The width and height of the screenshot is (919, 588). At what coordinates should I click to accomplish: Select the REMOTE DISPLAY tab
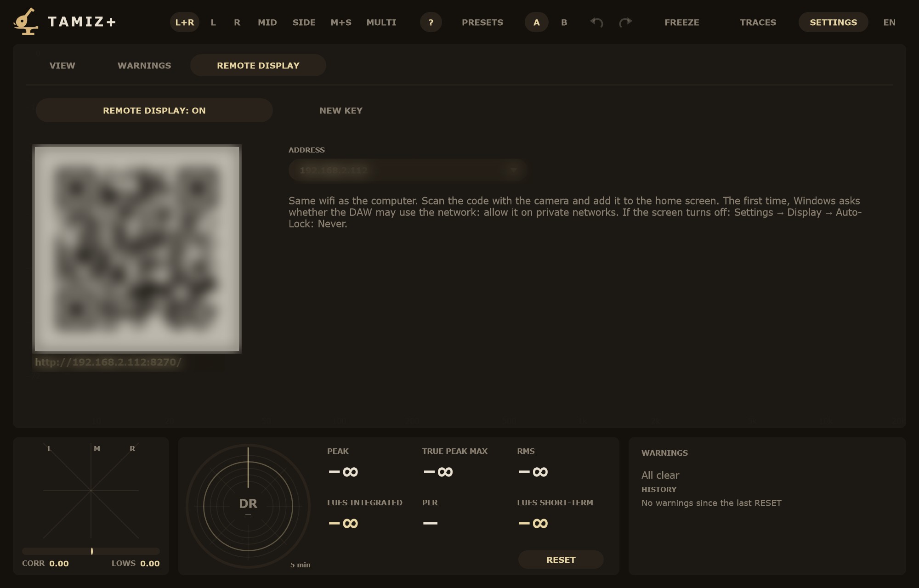pos(258,65)
